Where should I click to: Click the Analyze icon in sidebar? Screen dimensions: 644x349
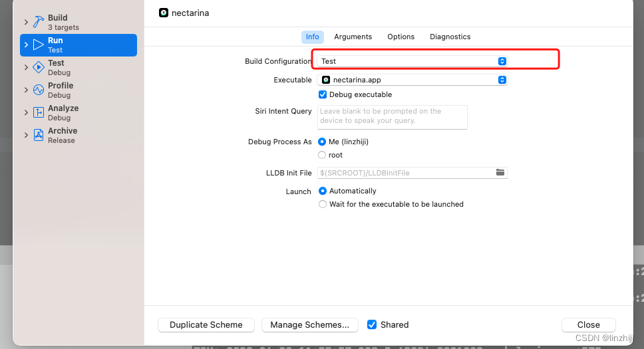(39, 112)
